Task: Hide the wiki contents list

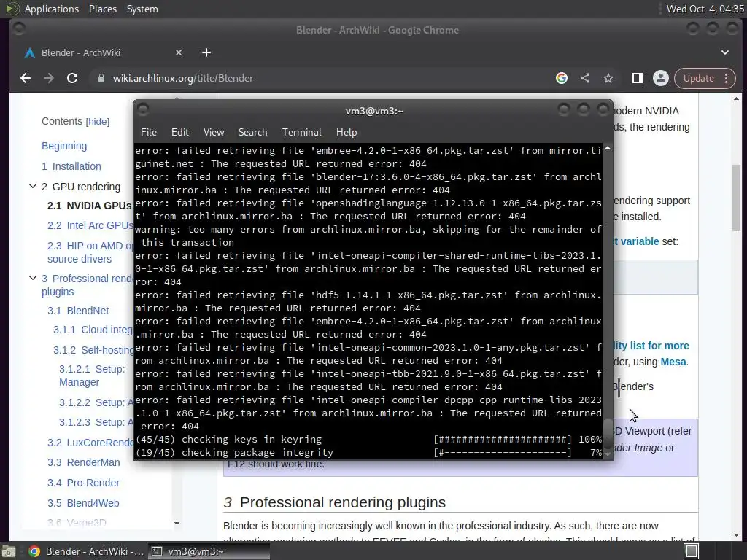Action: pyautogui.click(x=98, y=122)
